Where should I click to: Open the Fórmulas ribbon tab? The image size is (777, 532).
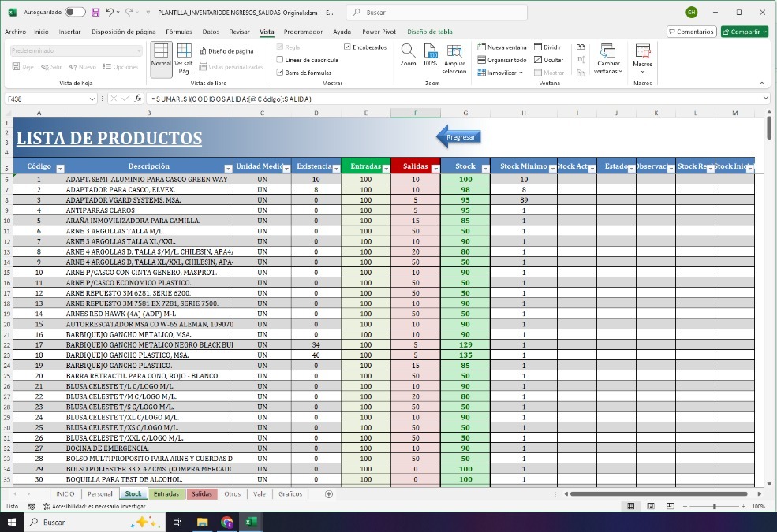[179, 32]
